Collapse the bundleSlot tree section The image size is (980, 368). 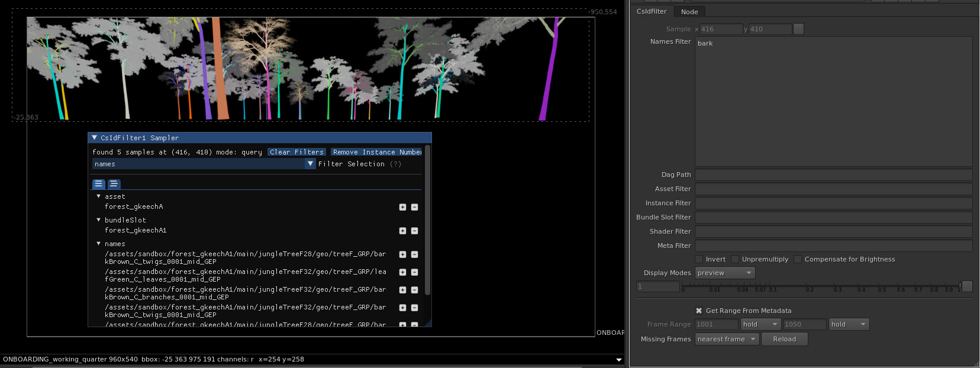pyautogui.click(x=98, y=219)
